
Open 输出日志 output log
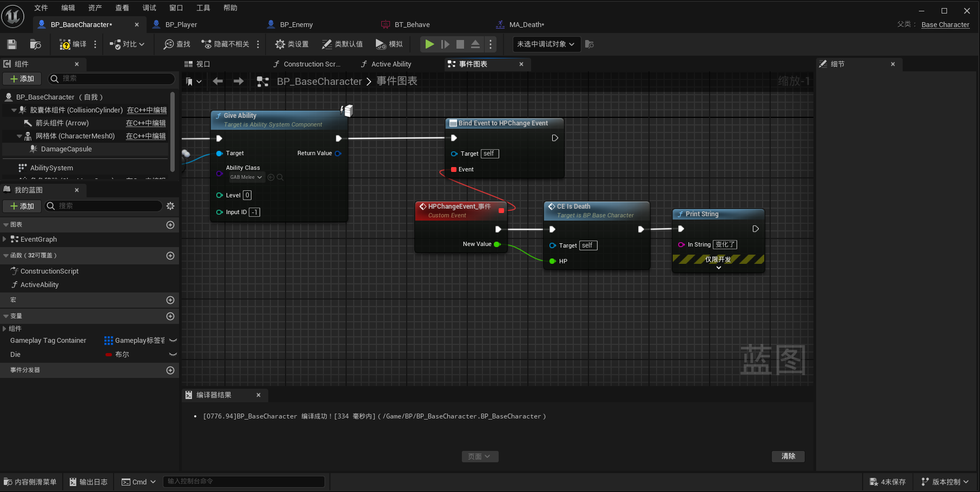coord(88,482)
